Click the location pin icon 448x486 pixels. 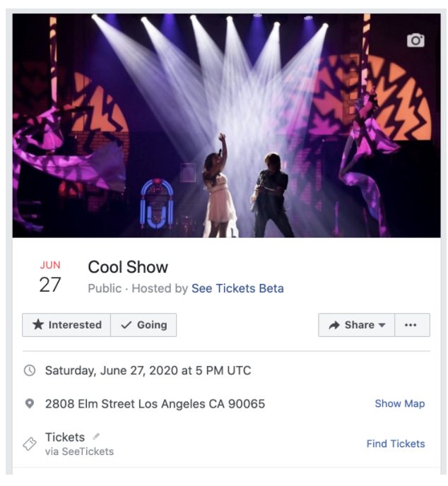coord(30,404)
